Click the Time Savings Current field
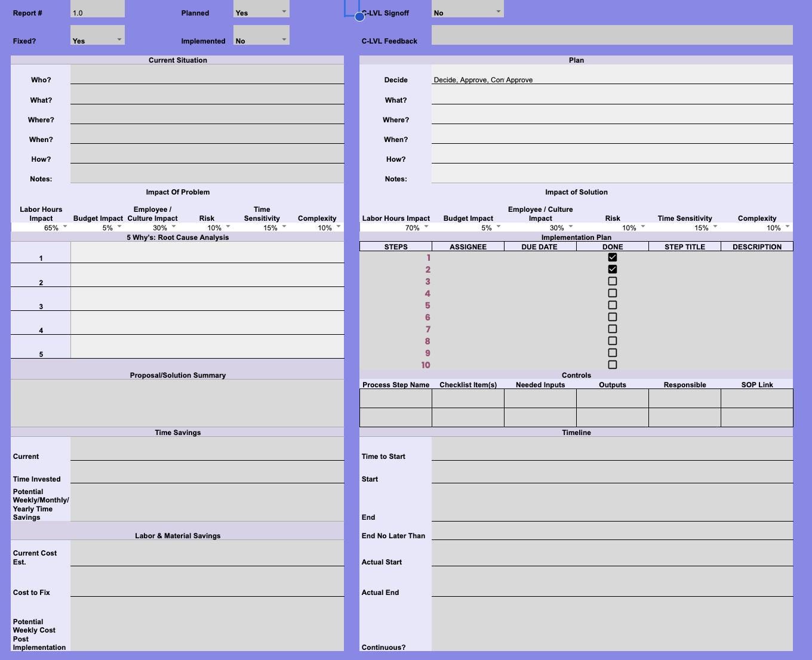812x660 pixels. point(207,449)
